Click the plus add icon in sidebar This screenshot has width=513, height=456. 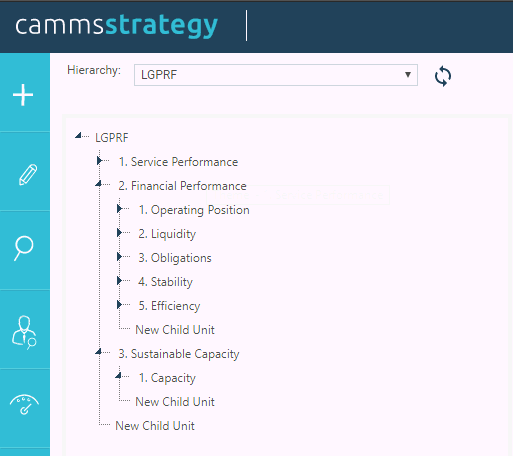23,95
